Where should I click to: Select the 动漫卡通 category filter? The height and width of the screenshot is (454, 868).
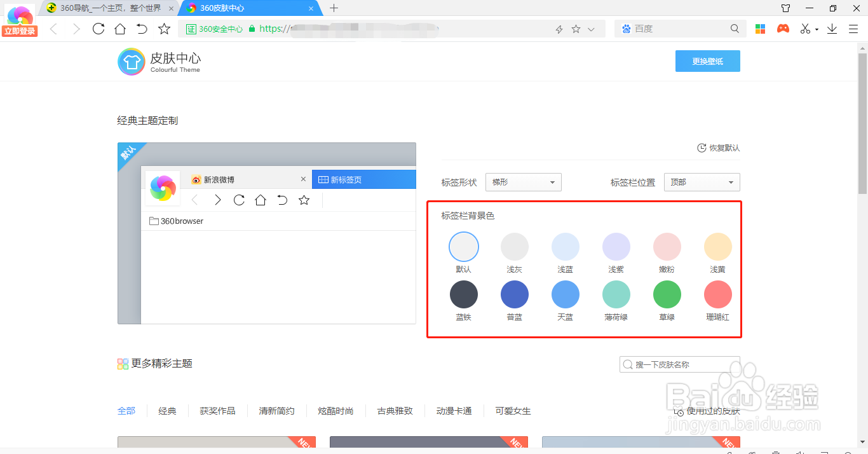tap(454, 411)
